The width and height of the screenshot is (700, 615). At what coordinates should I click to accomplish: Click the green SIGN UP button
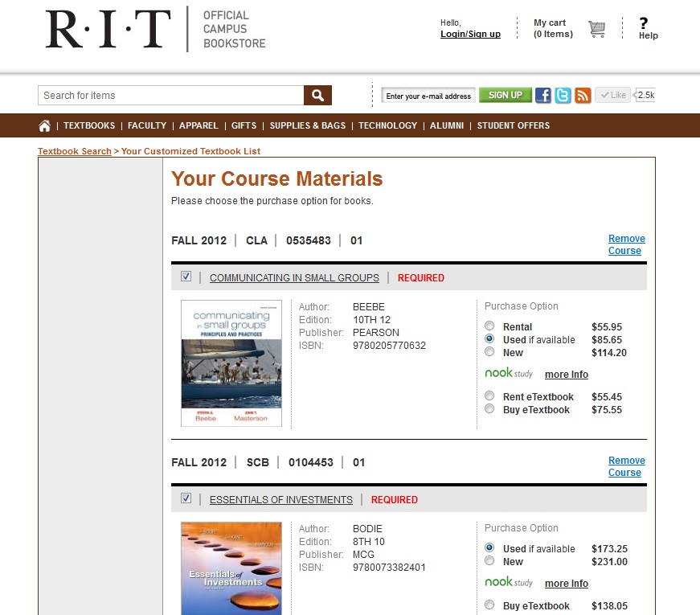(x=505, y=95)
